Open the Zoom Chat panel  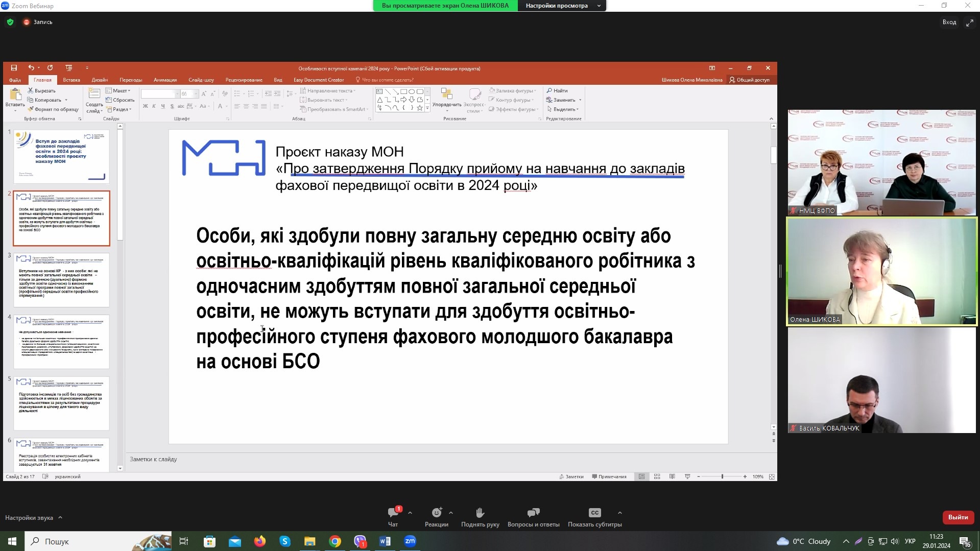[393, 513]
